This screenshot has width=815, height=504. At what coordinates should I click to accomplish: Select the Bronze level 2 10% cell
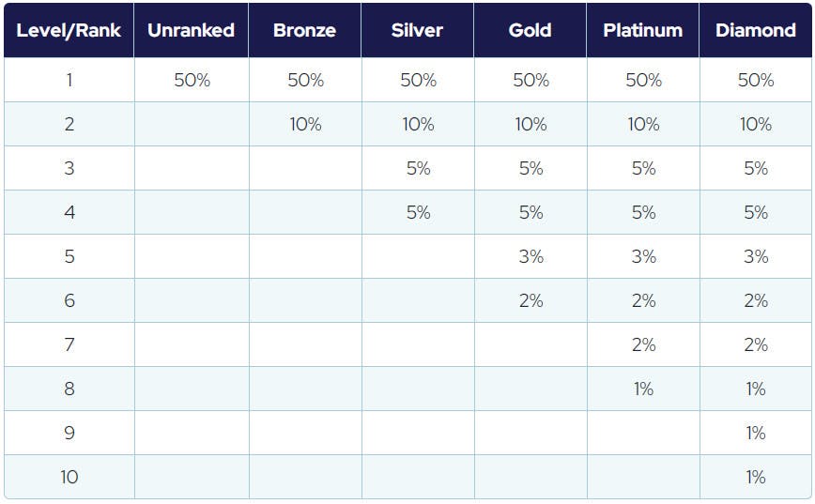[305, 125]
